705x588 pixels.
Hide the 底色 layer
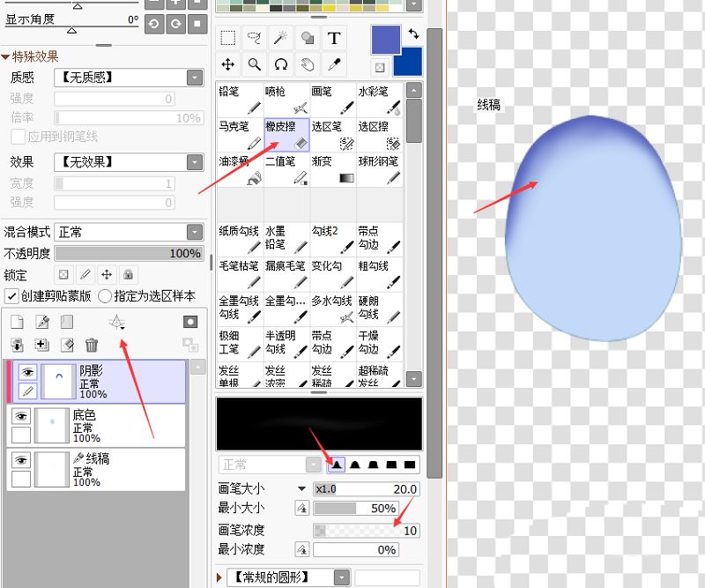coord(21,416)
